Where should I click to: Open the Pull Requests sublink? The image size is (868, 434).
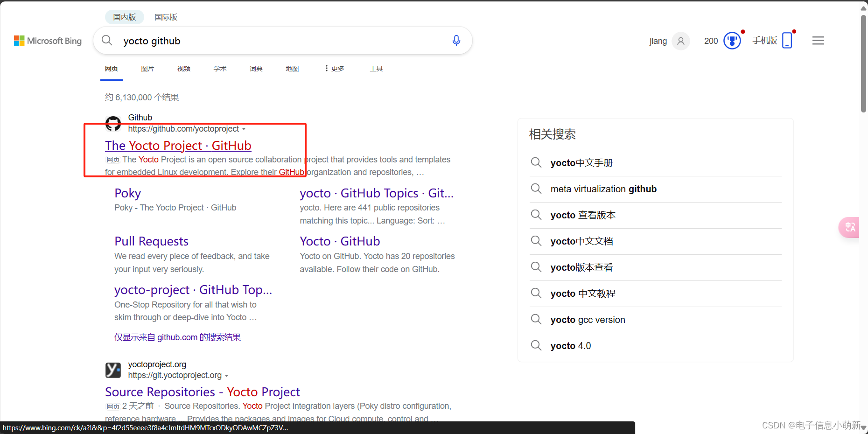(151, 241)
